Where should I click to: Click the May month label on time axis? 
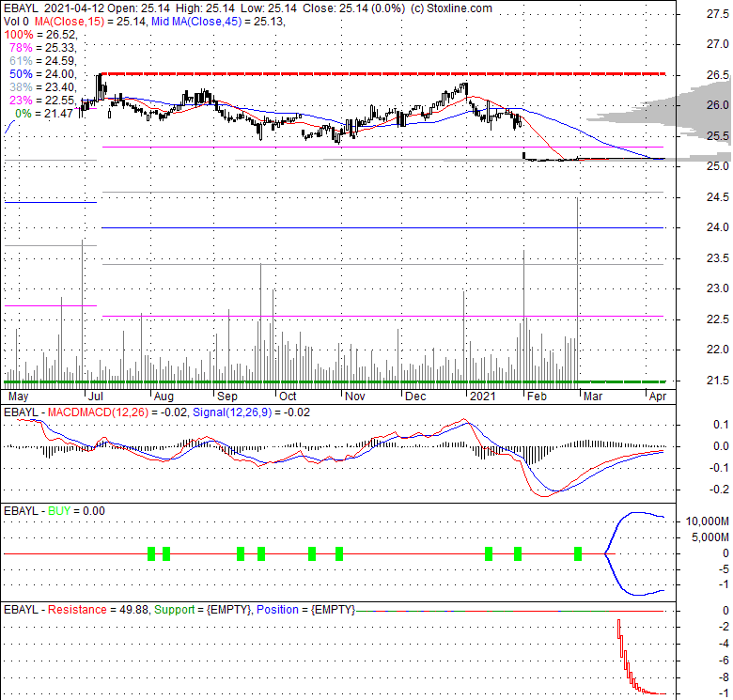(19, 397)
